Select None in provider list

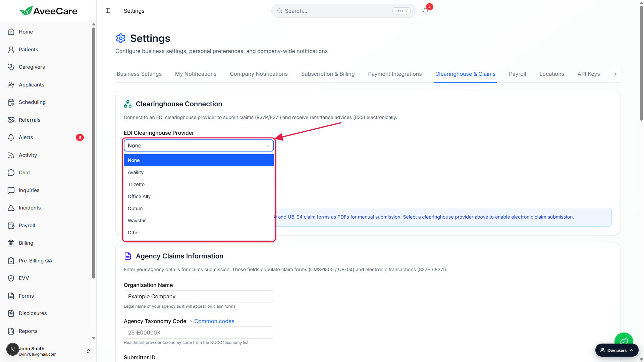point(199,160)
